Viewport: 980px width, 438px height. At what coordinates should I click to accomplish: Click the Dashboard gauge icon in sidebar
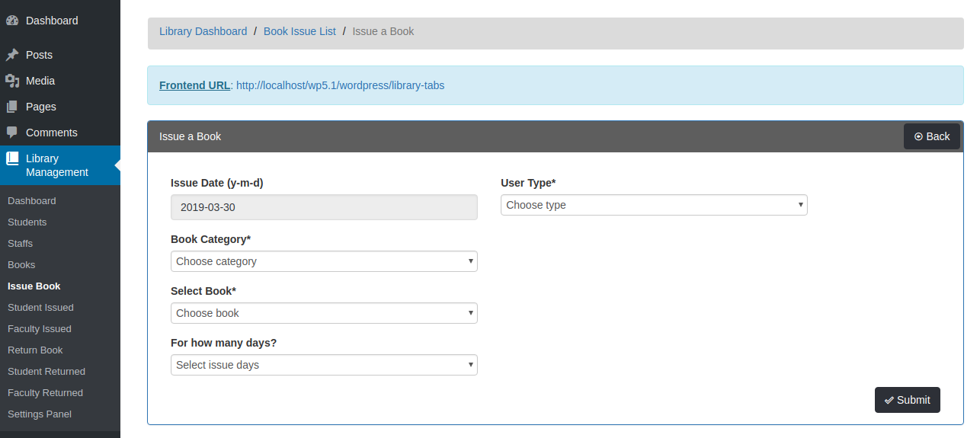12,21
